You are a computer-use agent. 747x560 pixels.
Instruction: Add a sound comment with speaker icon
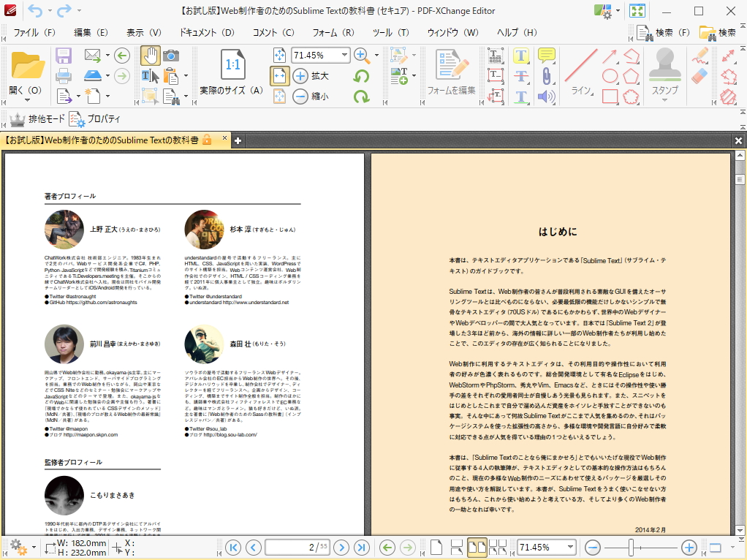click(x=547, y=97)
